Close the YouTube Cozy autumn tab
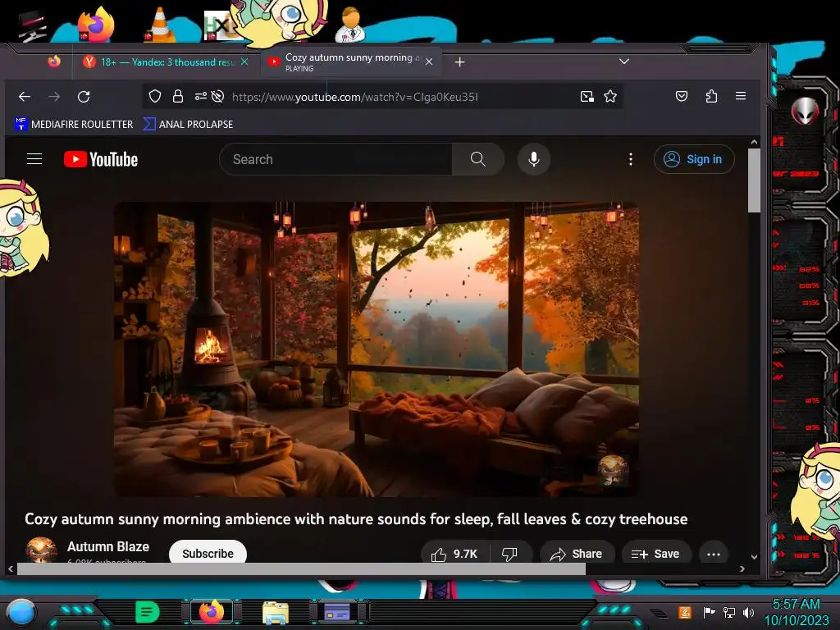Viewport: 840px width, 630px height. 429,62
